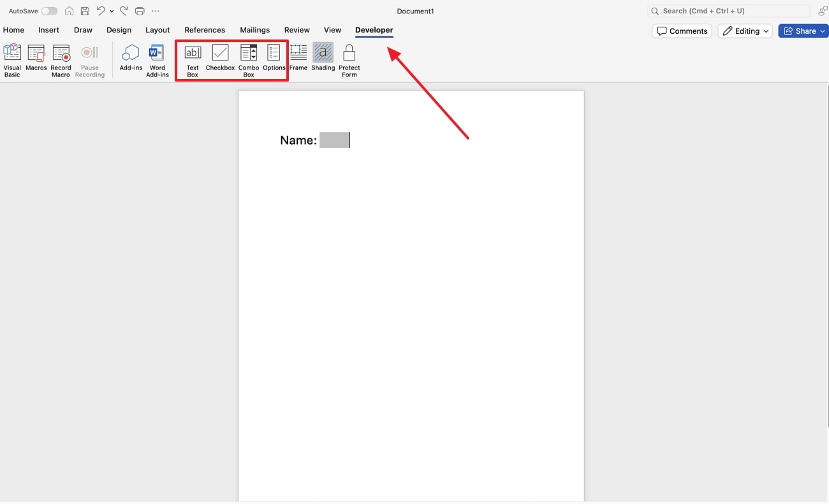Open the Visual Basic editor

[x=12, y=61]
